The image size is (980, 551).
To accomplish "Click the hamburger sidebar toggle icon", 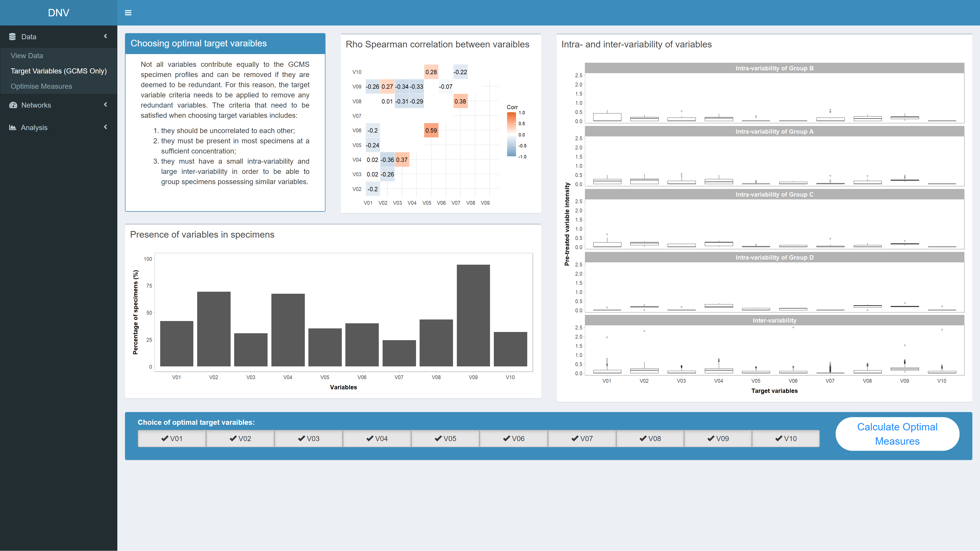I will click(x=128, y=13).
